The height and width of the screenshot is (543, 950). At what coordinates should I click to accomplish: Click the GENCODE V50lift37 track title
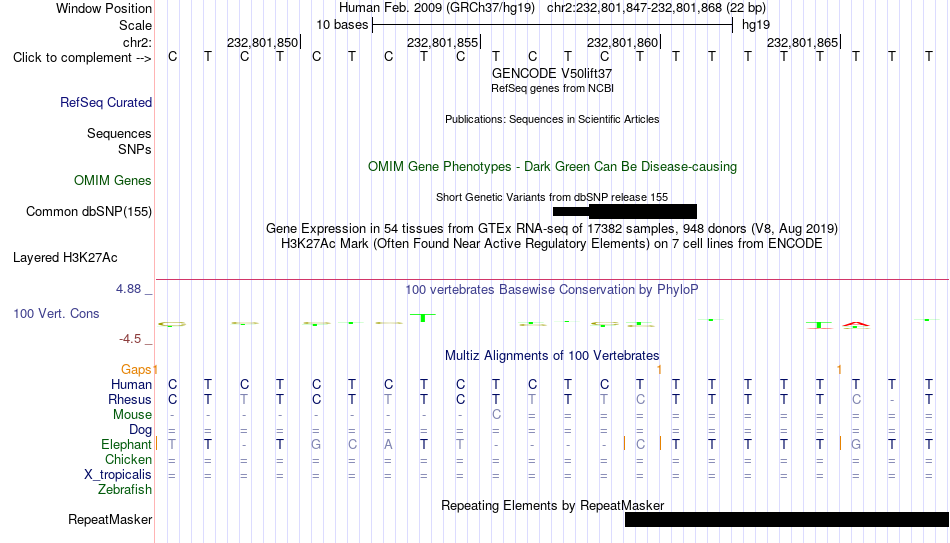coord(552,73)
